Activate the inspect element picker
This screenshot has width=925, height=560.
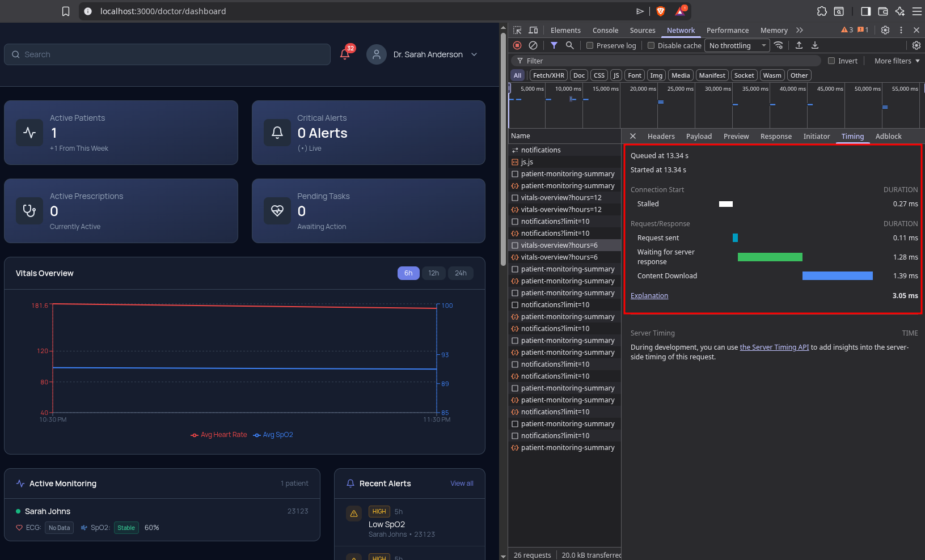point(517,30)
